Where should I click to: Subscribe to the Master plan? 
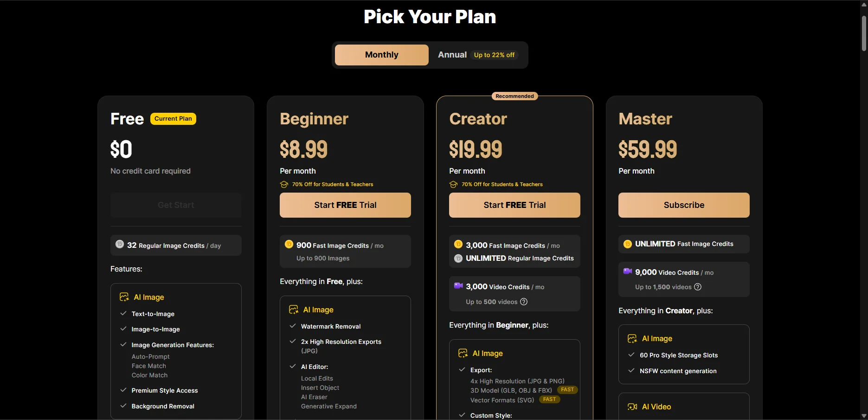[x=684, y=205]
